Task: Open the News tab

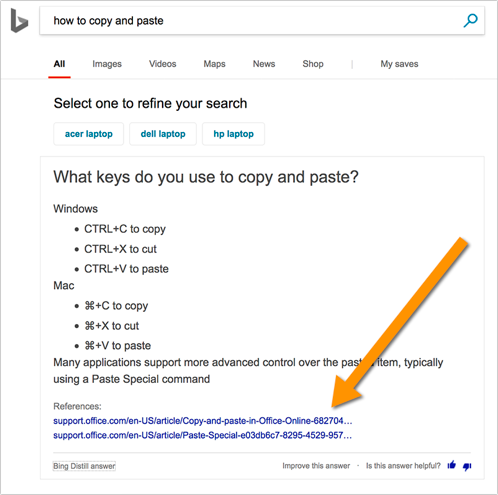Action: tap(264, 64)
